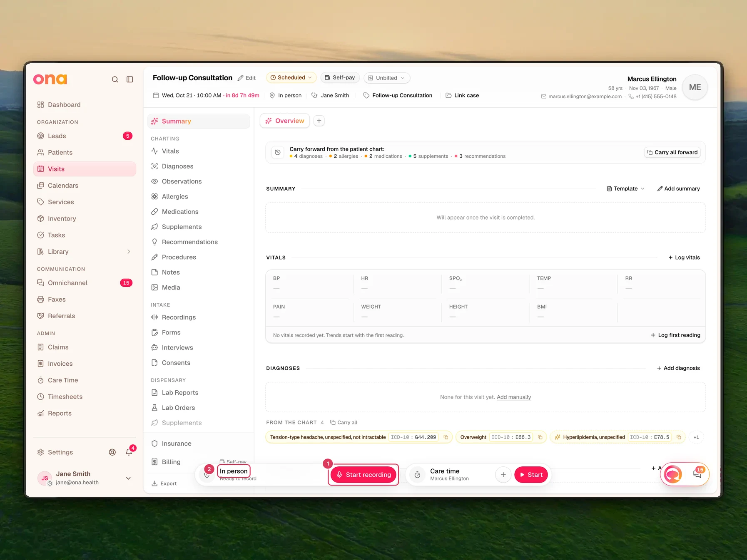Add a new tab next to Overview
Image resolution: width=747 pixels, height=560 pixels.
[x=319, y=121]
